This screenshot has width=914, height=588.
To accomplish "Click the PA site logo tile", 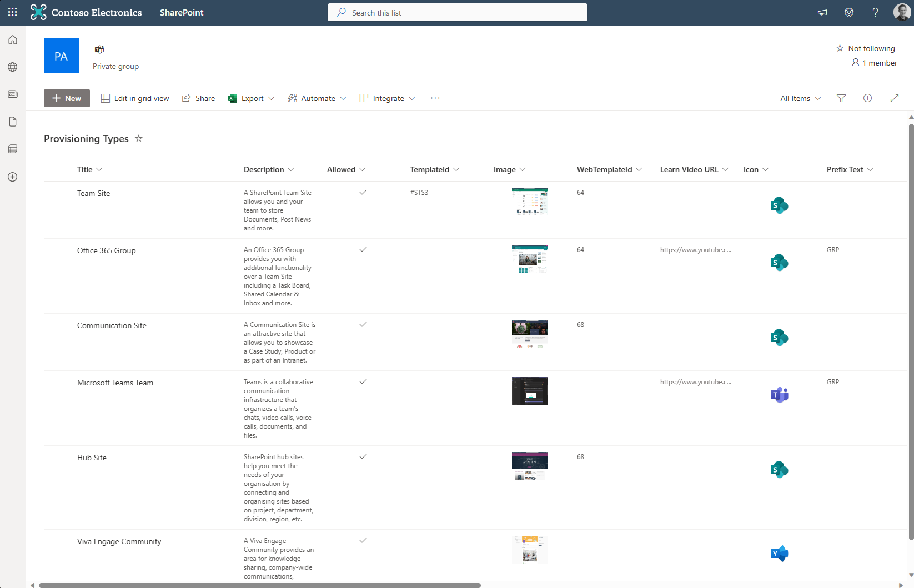I will click(x=62, y=56).
